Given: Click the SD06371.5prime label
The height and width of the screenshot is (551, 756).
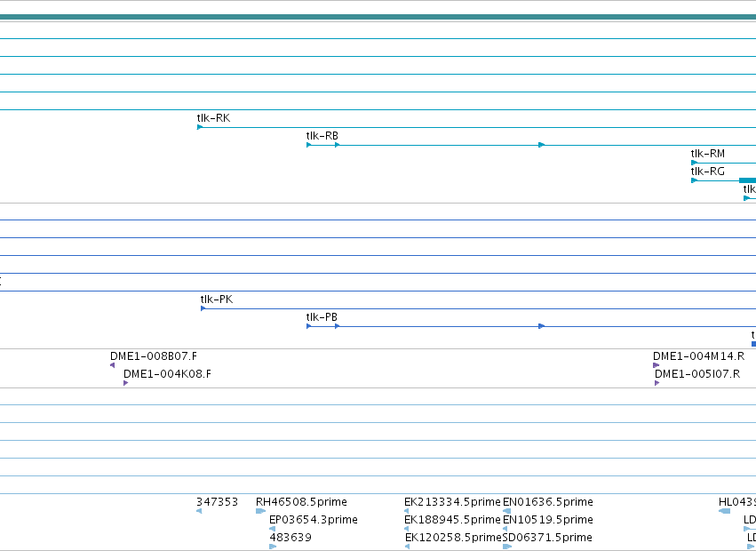Looking at the screenshot, I should click(547, 538).
